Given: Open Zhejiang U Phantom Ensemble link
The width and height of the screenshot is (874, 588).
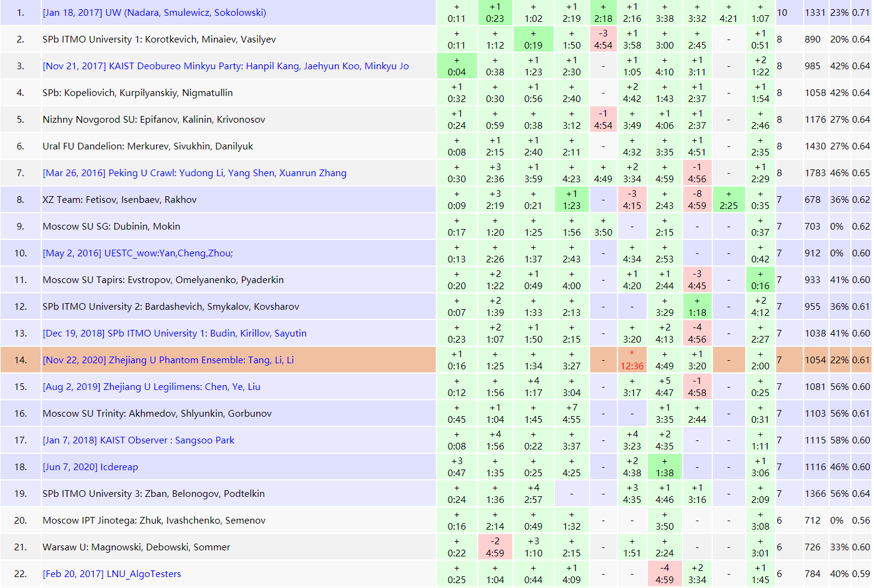Looking at the screenshot, I should pyautogui.click(x=168, y=360).
